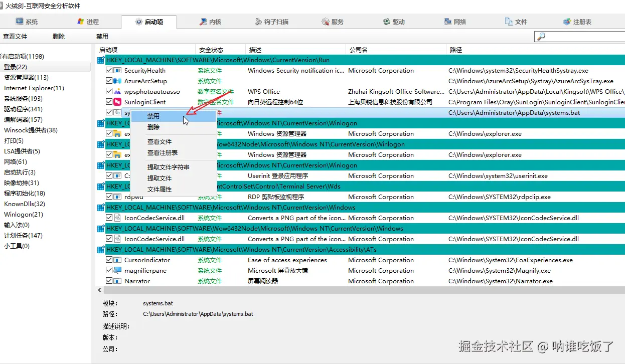625x364 pixels.
Task: Select Internet Explorer(11) category
Action: (34, 88)
